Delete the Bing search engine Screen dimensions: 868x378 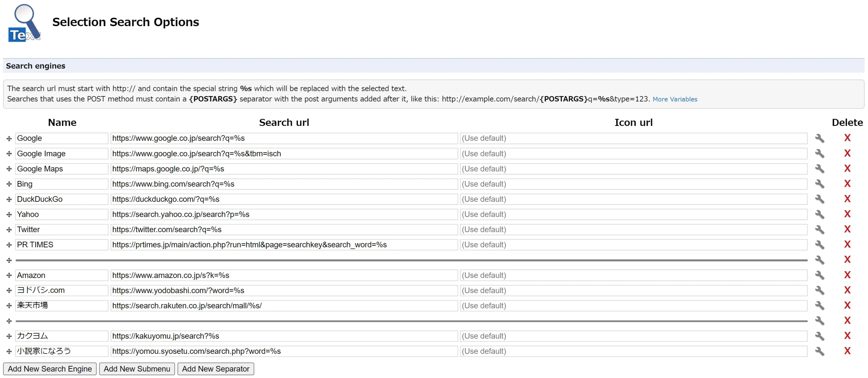point(847,184)
